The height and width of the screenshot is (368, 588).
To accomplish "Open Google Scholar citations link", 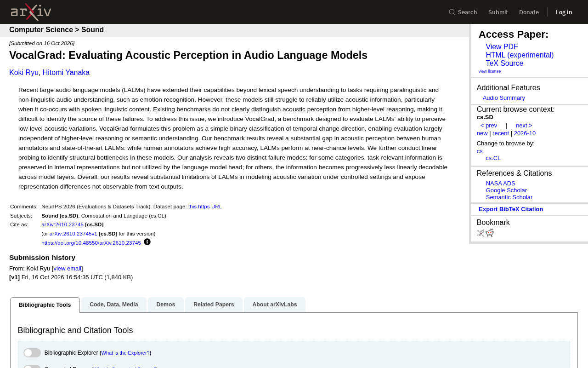I will (x=506, y=190).
